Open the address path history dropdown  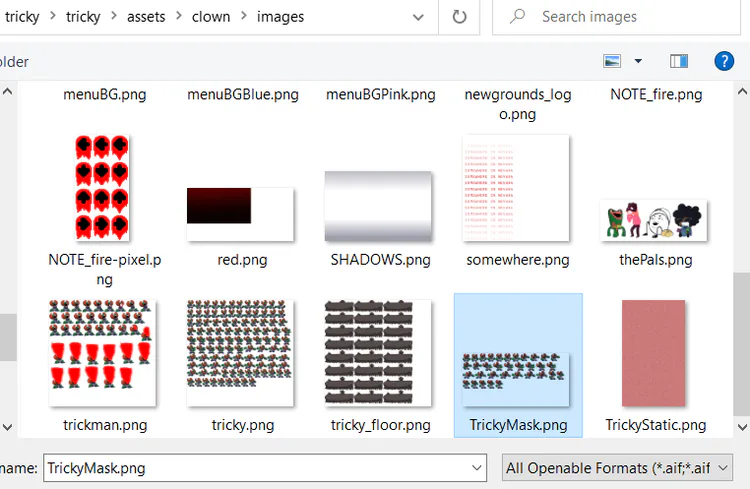(x=418, y=18)
